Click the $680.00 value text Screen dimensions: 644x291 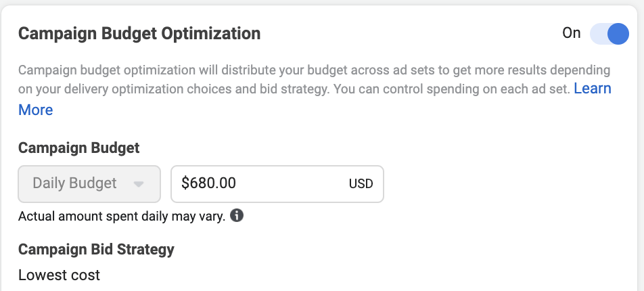[208, 183]
